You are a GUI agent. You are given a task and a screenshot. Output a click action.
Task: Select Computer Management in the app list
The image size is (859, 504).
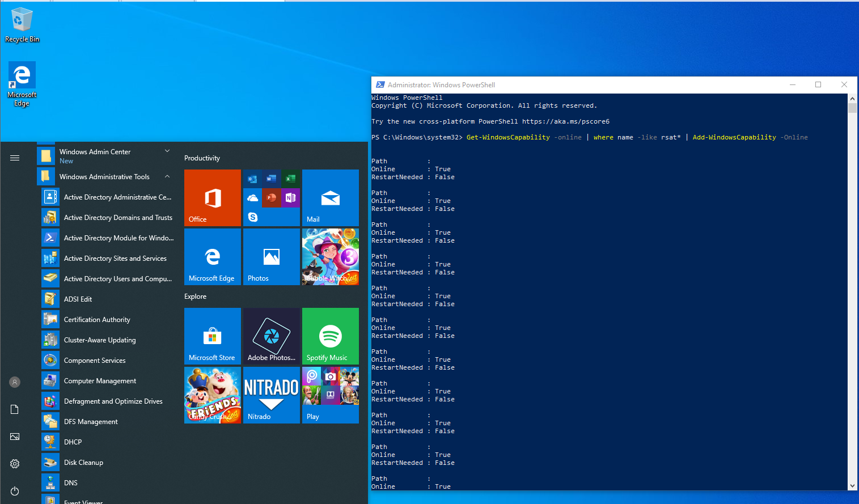tap(100, 380)
